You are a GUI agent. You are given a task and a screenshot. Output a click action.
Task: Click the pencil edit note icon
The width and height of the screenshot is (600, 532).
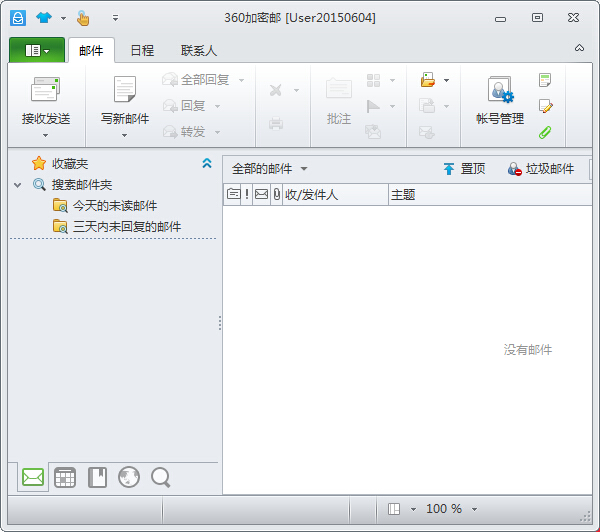pos(545,106)
